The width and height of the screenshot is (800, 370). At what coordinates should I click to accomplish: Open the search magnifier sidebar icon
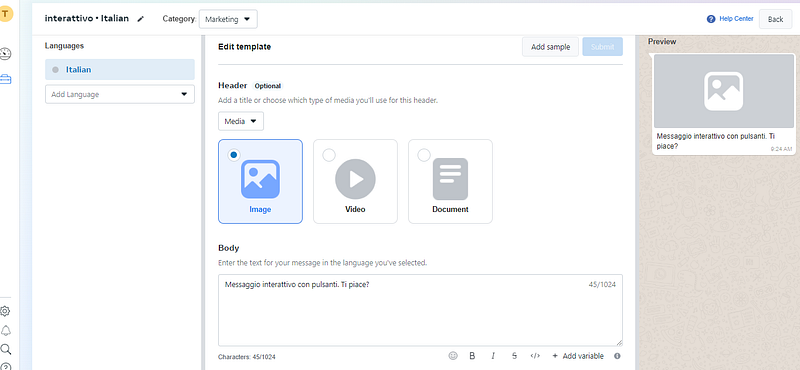point(6,349)
